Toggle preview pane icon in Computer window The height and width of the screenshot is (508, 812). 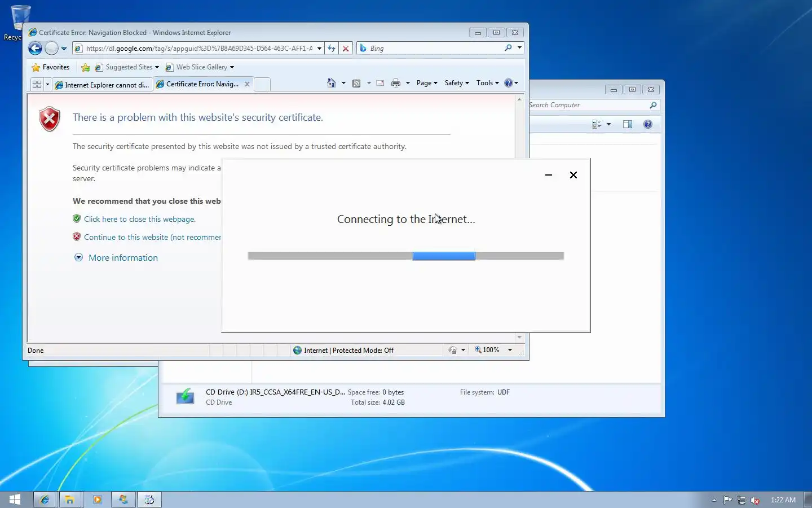628,124
